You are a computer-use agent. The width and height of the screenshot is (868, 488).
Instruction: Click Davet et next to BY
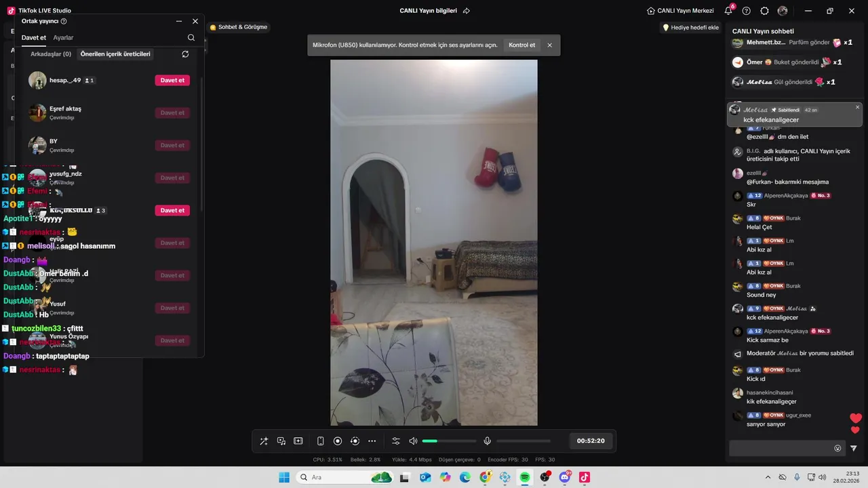pyautogui.click(x=172, y=145)
